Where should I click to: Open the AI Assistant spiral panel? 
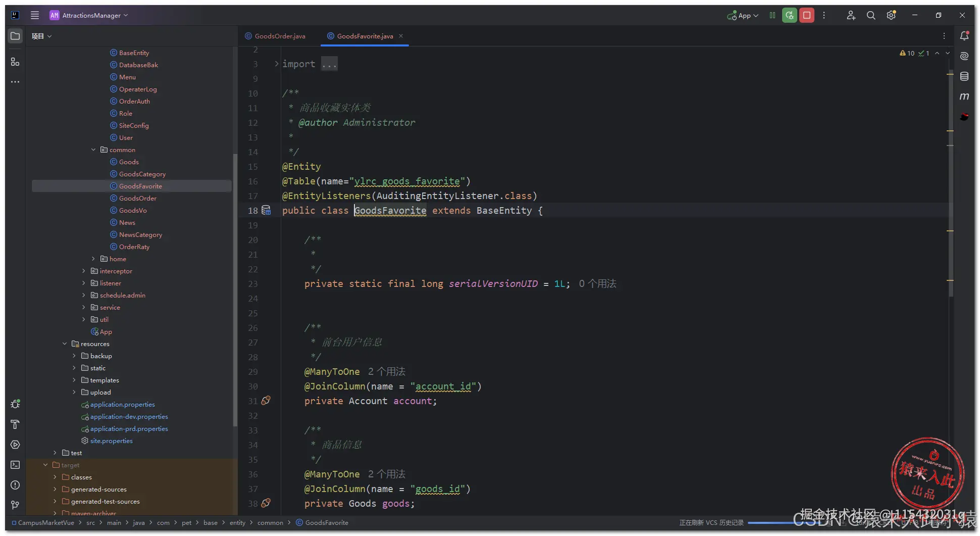pos(964,56)
